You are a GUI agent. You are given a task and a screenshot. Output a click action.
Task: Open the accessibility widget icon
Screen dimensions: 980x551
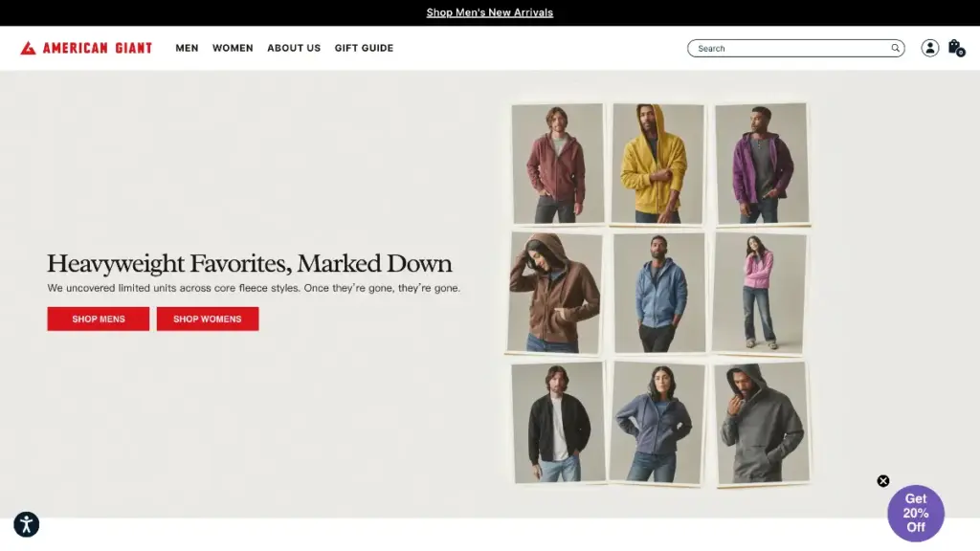click(26, 524)
